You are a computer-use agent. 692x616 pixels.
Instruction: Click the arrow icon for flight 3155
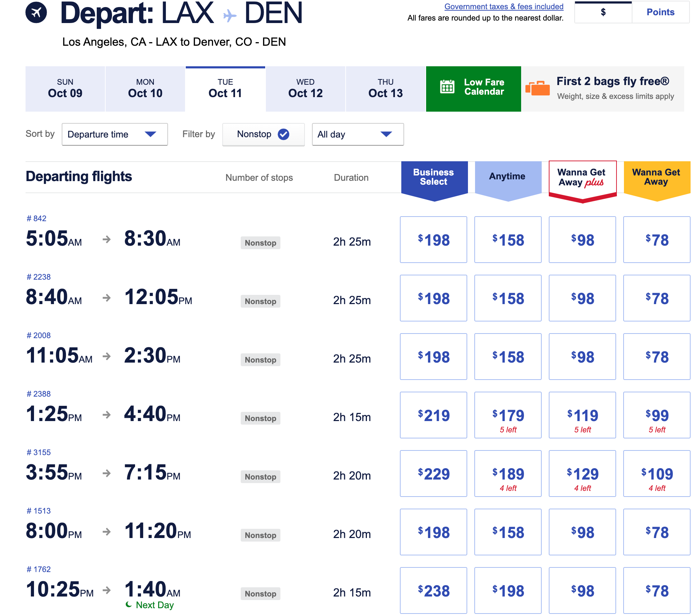[106, 474]
